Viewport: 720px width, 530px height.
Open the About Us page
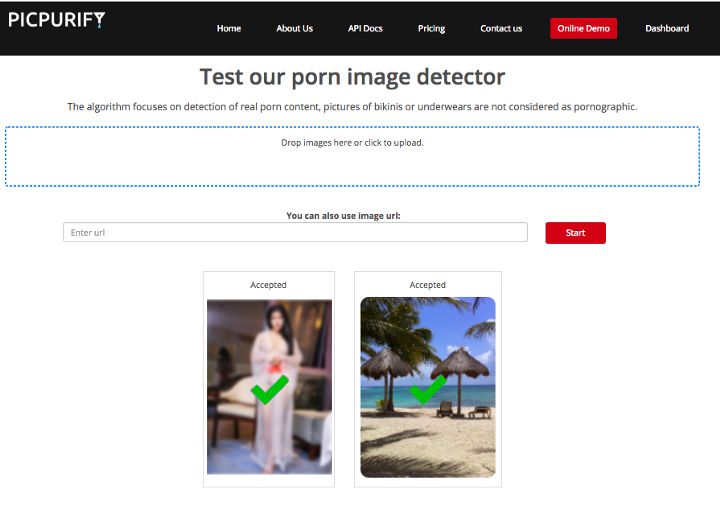point(294,28)
